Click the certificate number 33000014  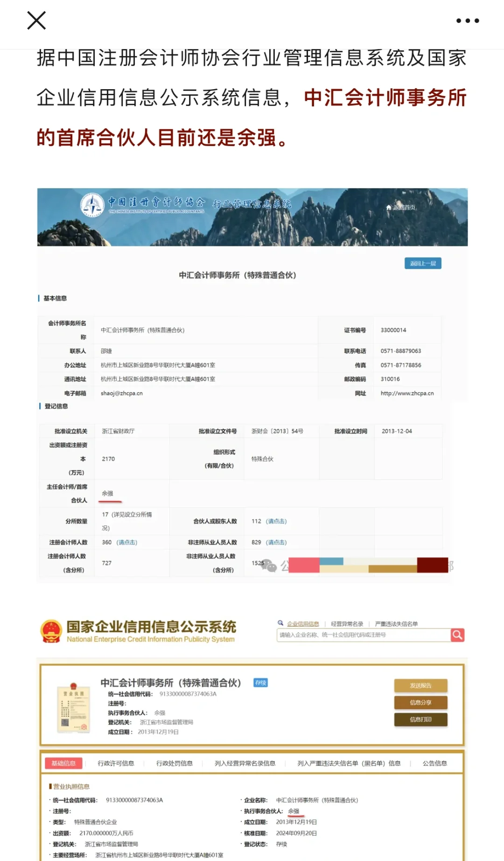(x=393, y=330)
